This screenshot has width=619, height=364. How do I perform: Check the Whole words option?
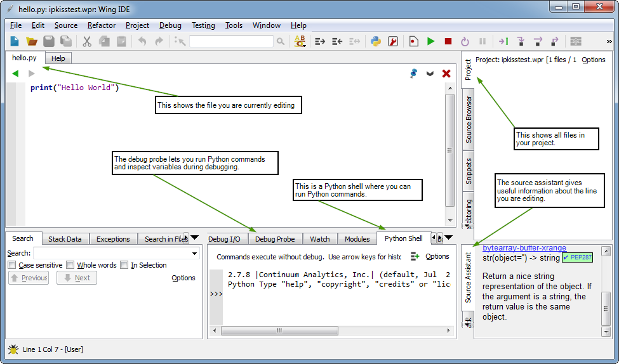click(x=70, y=265)
